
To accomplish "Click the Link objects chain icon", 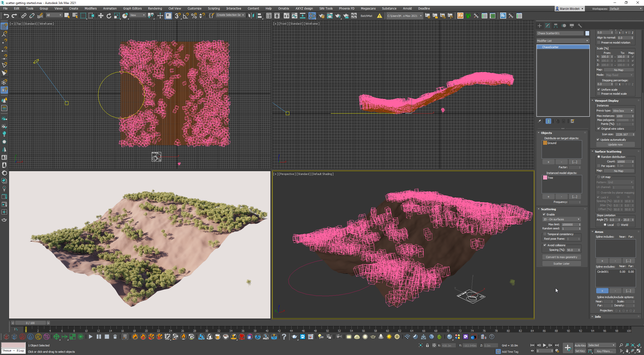I will [24, 16].
